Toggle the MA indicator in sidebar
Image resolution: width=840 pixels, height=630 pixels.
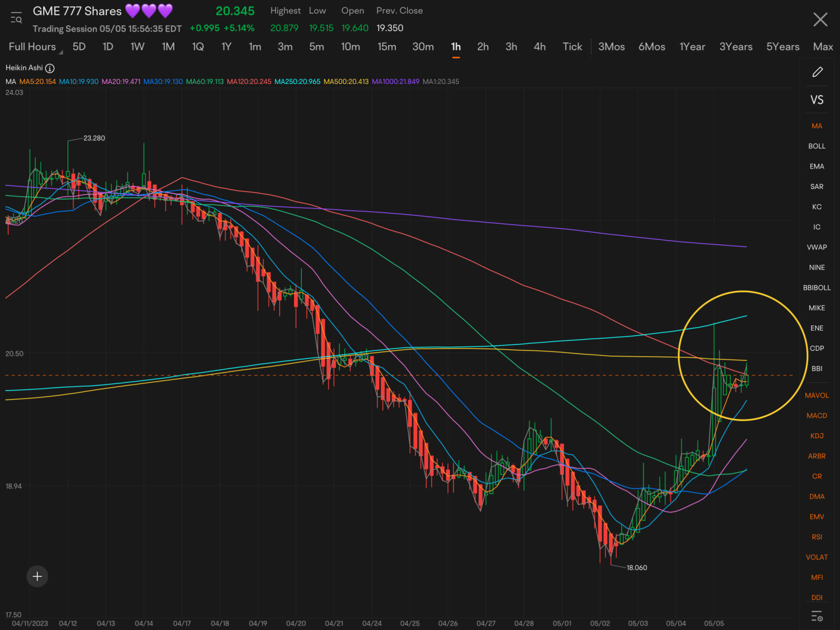817,126
